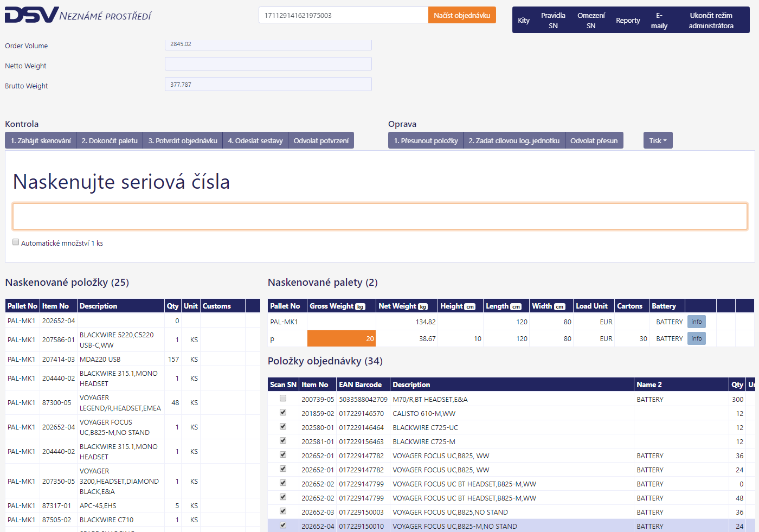Click orange gross weight cell showing 20

point(341,338)
